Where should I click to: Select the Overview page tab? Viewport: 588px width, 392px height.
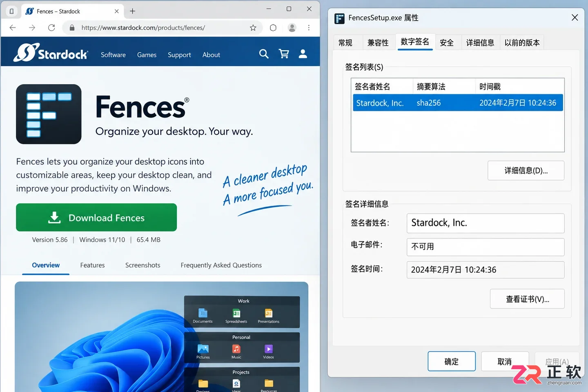point(46,265)
